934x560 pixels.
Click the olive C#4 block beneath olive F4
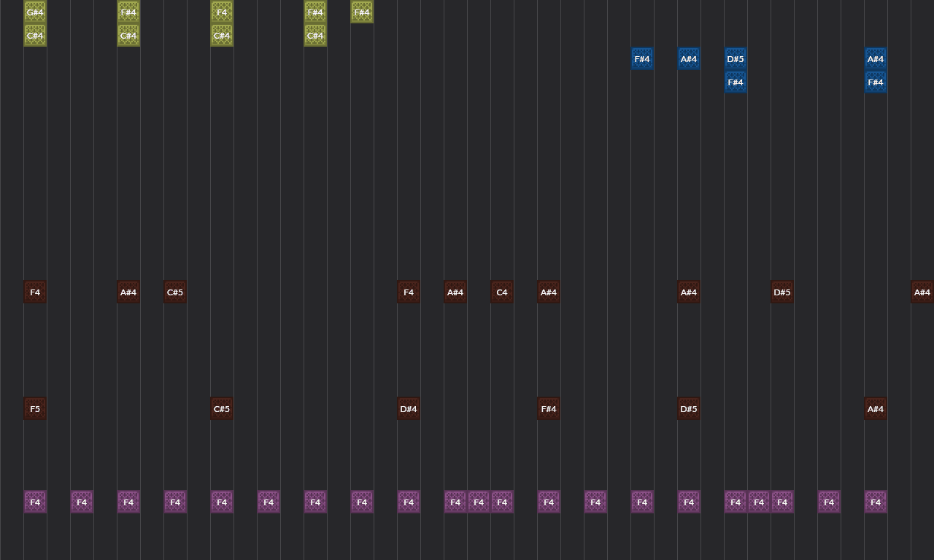pyautogui.click(x=222, y=35)
